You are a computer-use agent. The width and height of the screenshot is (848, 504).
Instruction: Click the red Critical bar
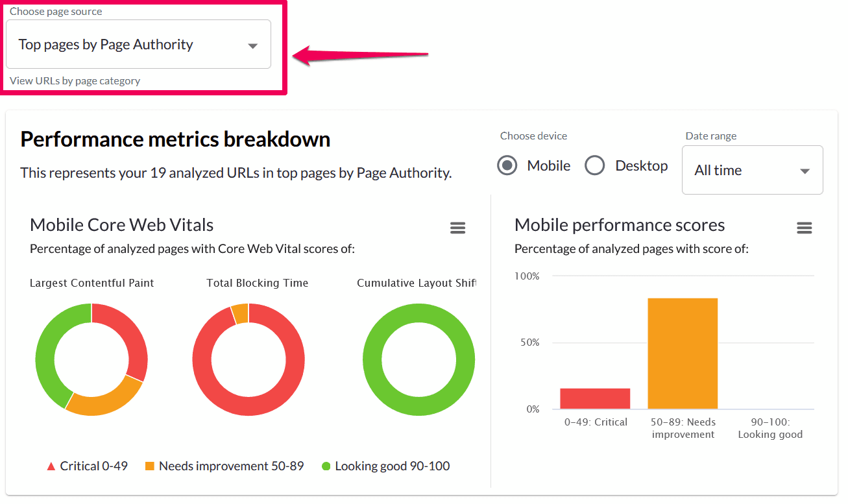click(595, 398)
